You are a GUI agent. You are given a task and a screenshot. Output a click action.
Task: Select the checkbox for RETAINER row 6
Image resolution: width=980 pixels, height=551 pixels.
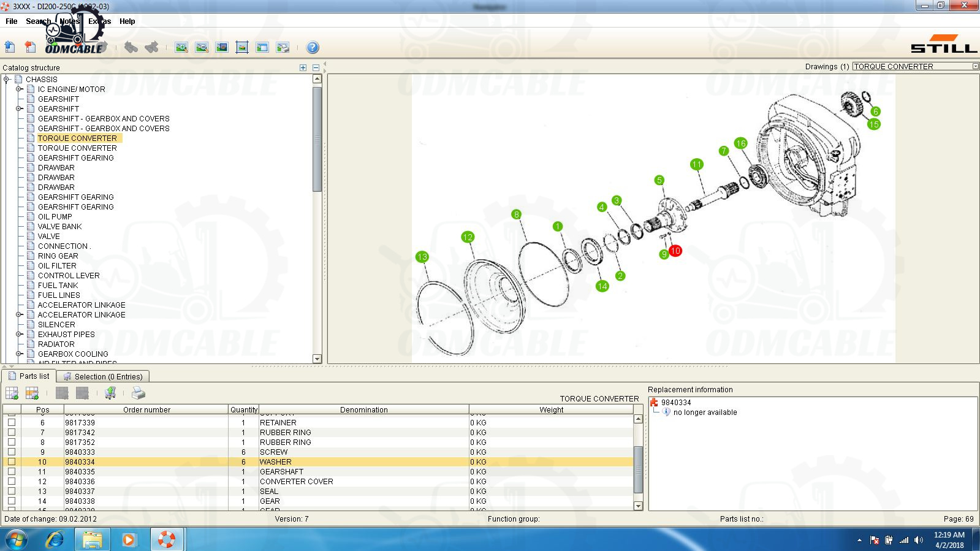pyautogui.click(x=12, y=422)
